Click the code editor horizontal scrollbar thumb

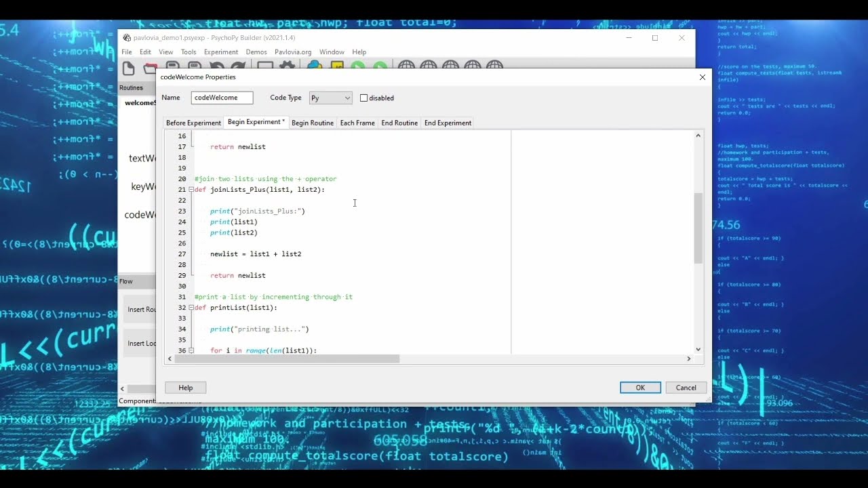coord(287,359)
